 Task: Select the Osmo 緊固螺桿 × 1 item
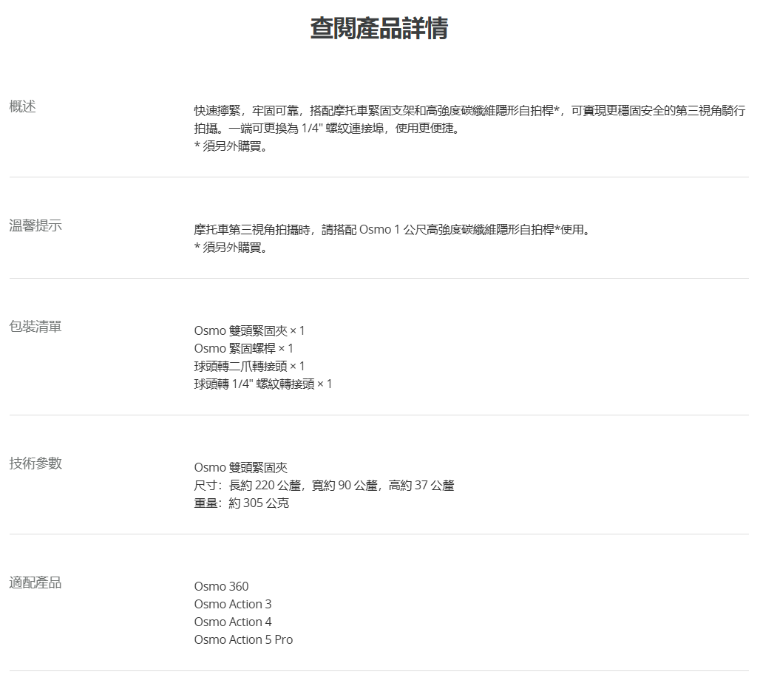(243, 348)
